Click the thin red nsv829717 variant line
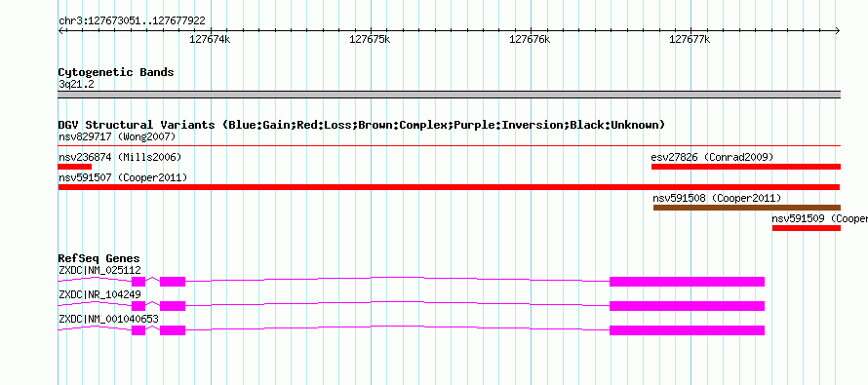Viewport: 868px width, 385px height. [449, 146]
